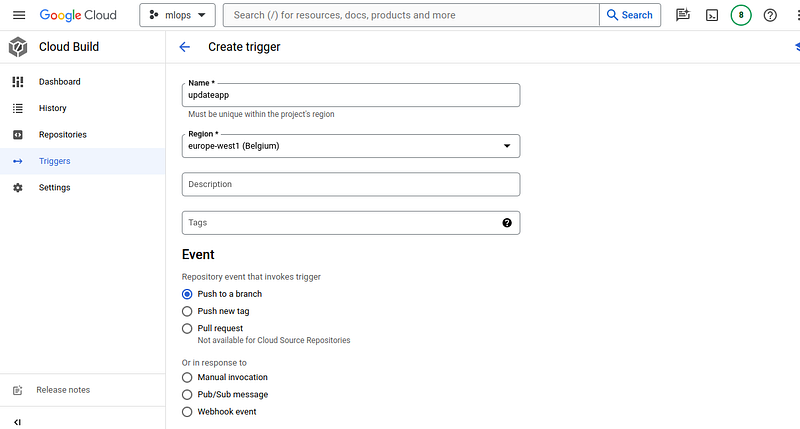
Task: Click the Release notes document icon
Action: click(x=18, y=390)
